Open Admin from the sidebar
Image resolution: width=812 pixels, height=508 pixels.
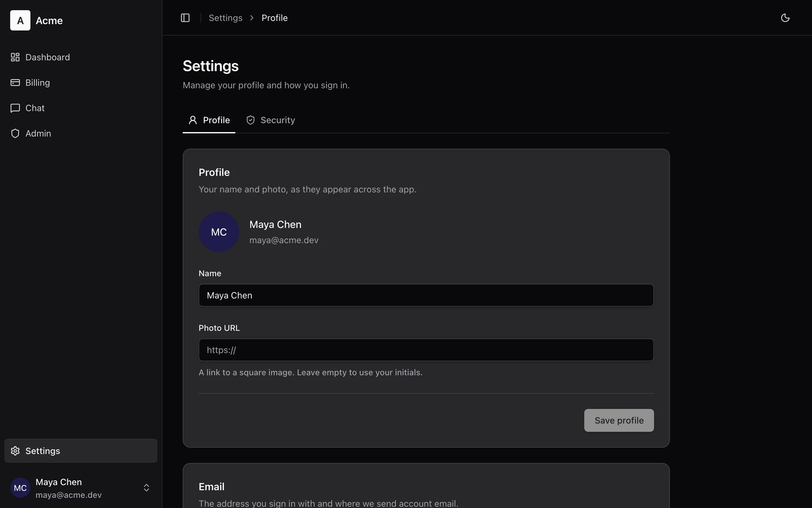pos(80,133)
